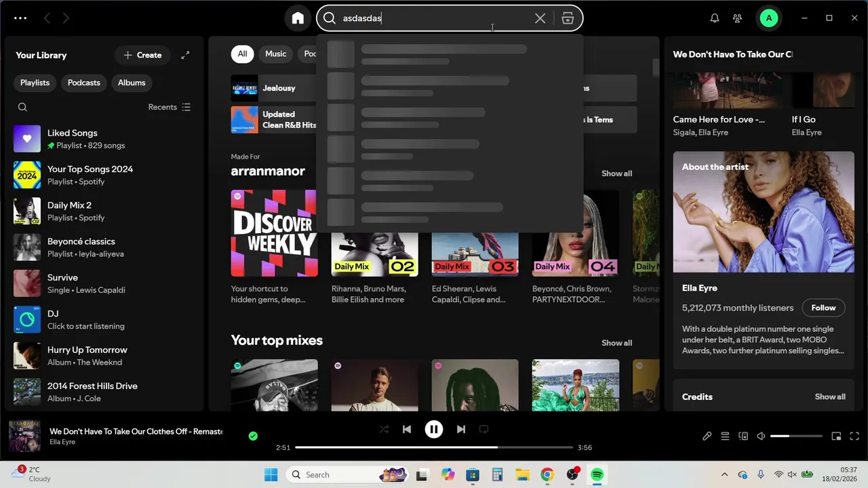Open the Recents sort dropdown
The width and height of the screenshot is (868, 488).
[x=170, y=107]
